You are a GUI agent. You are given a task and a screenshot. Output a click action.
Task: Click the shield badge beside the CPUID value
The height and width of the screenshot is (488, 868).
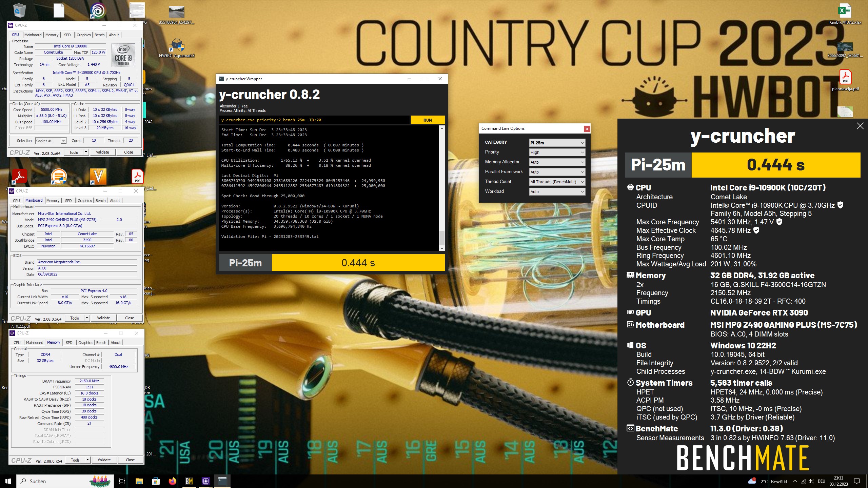tap(840, 205)
